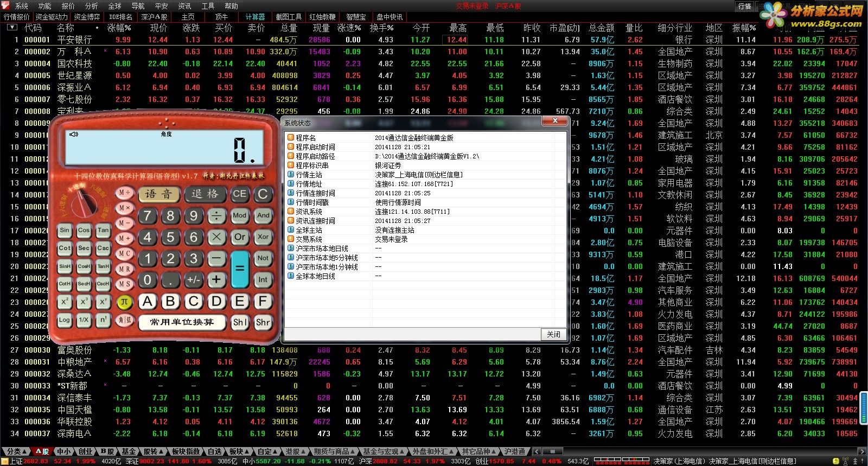Click the MR memory recall key
This screenshot has height=466, width=868.
[x=125, y=269]
